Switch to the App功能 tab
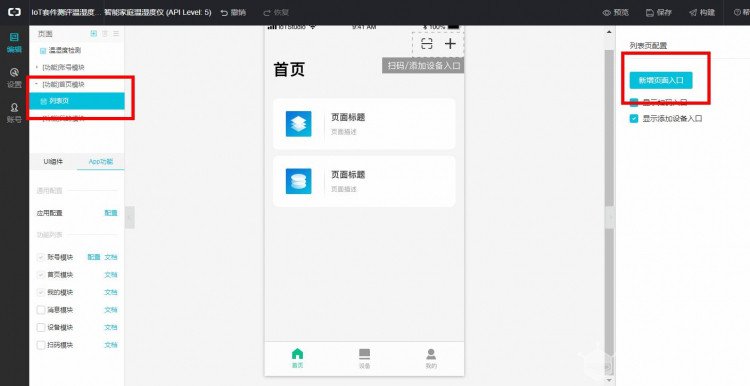 tap(101, 162)
